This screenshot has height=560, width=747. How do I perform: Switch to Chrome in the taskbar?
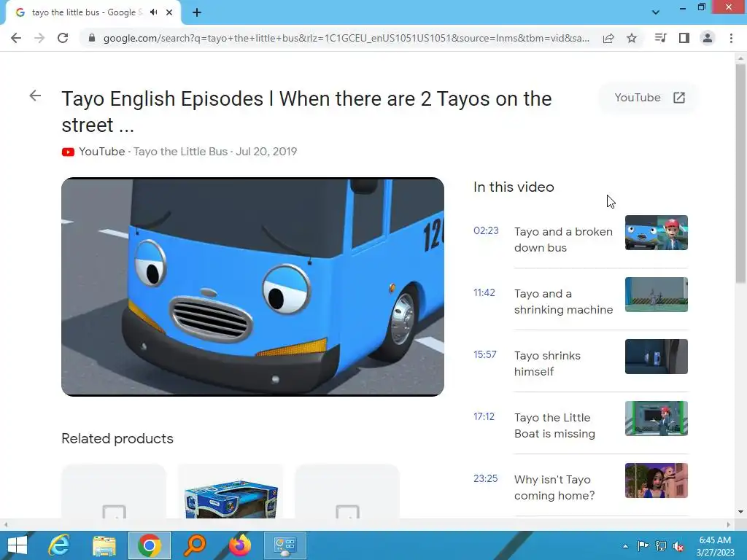pyautogui.click(x=149, y=545)
